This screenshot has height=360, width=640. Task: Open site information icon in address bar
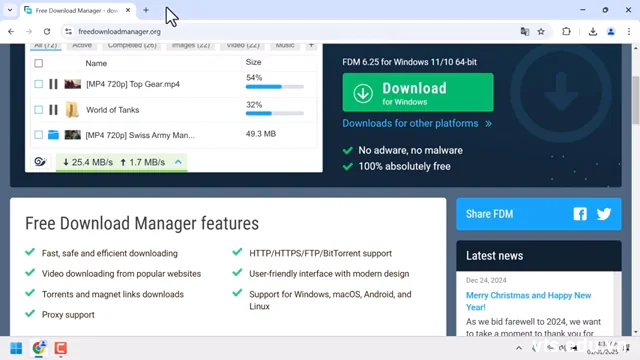point(68,31)
